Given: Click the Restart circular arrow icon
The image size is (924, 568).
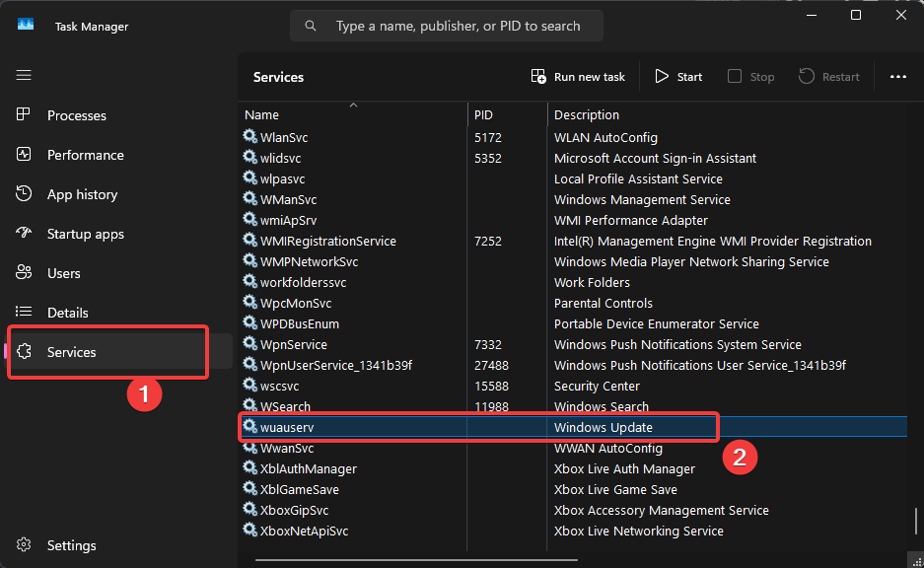Looking at the screenshot, I should (x=806, y=76).
